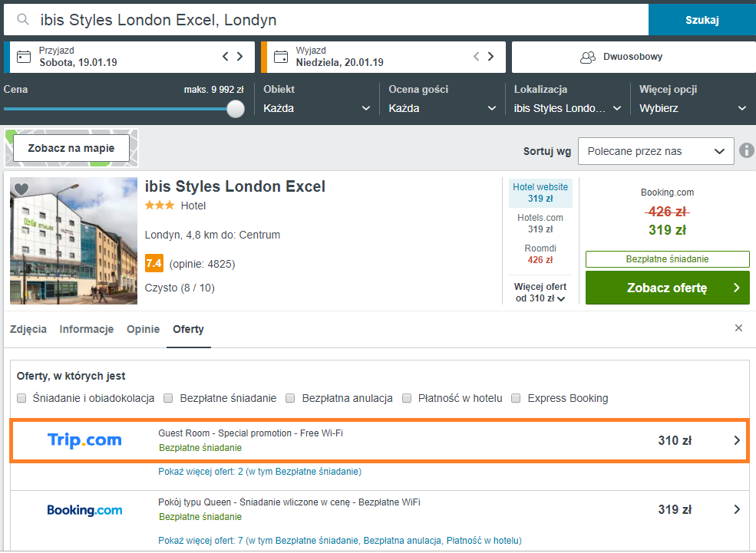This screenshot has width=756, height=553.
Task: Click the three-star hotel rating
Action: pyautogui.click(x=160, y=206)
